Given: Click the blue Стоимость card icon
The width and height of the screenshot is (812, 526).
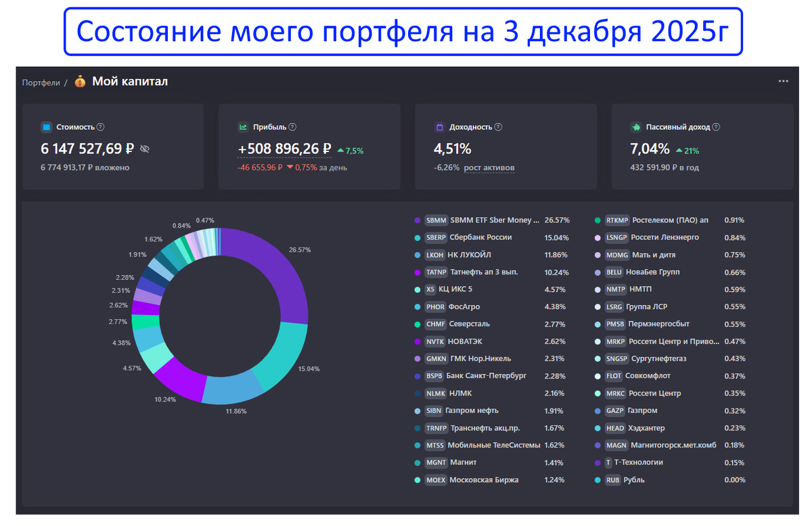Looking at the screenshot, I should click(x=46, y=126).
